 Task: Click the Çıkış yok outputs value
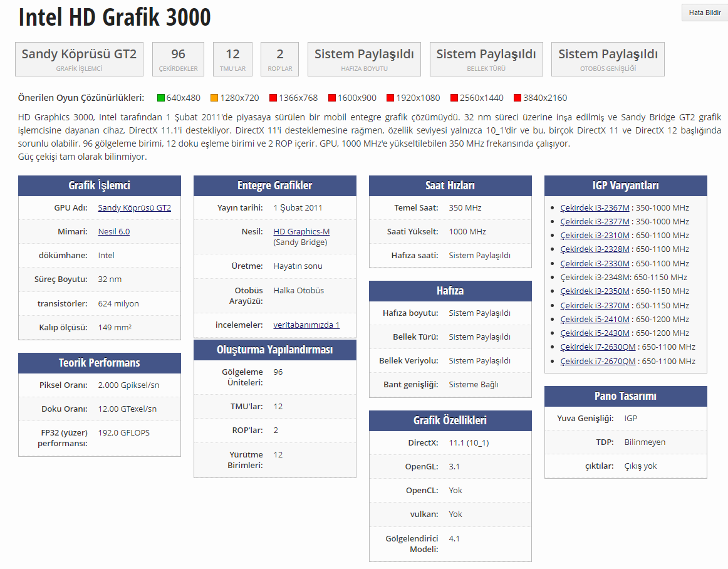[x=641, y=466]
